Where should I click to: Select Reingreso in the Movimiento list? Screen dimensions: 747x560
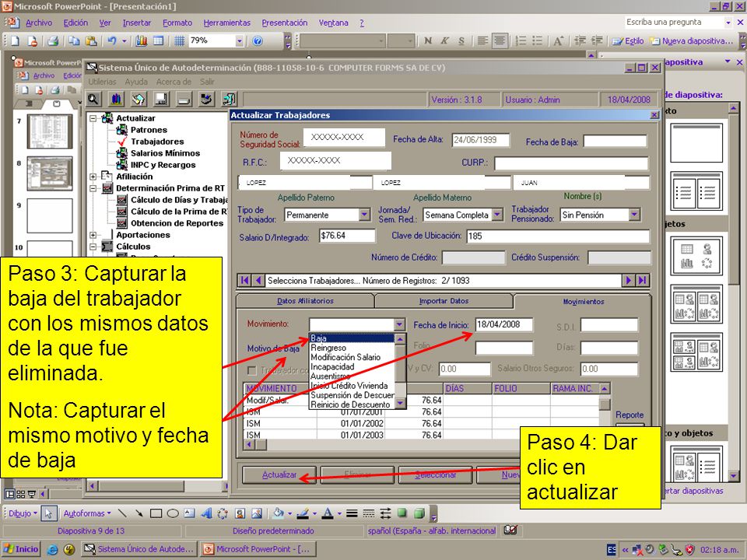point(352,348)
